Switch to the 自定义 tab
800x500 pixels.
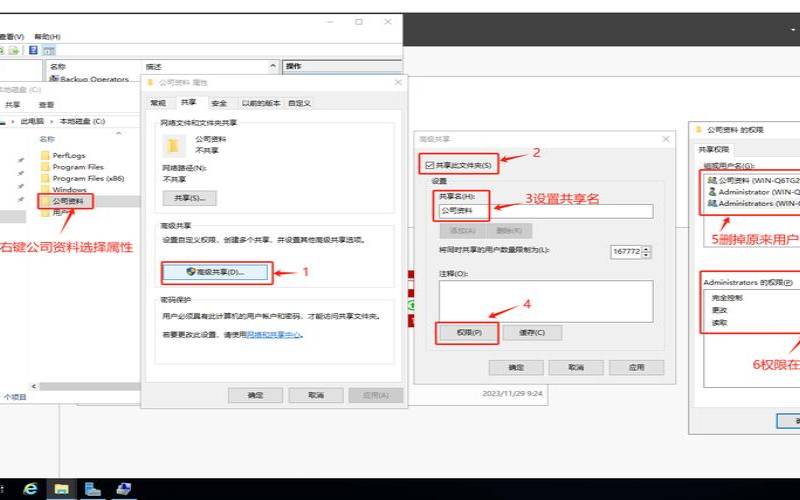click(299, 103)
